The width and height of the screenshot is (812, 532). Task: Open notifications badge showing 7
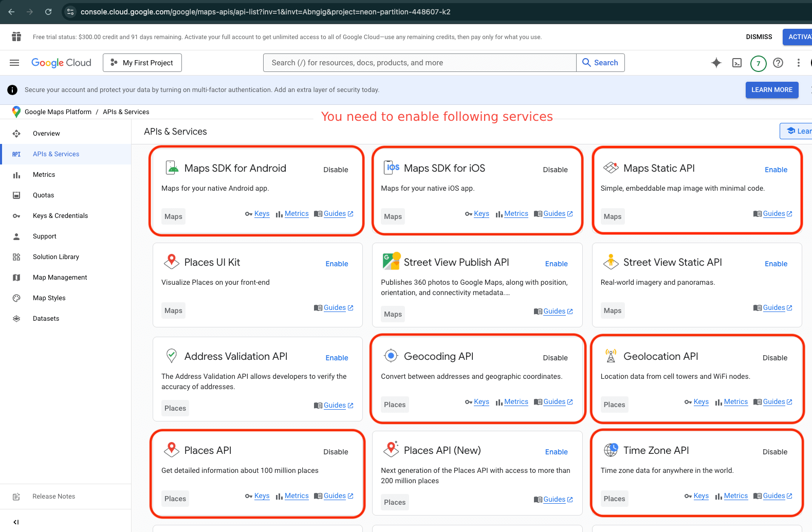click(758, 63)
